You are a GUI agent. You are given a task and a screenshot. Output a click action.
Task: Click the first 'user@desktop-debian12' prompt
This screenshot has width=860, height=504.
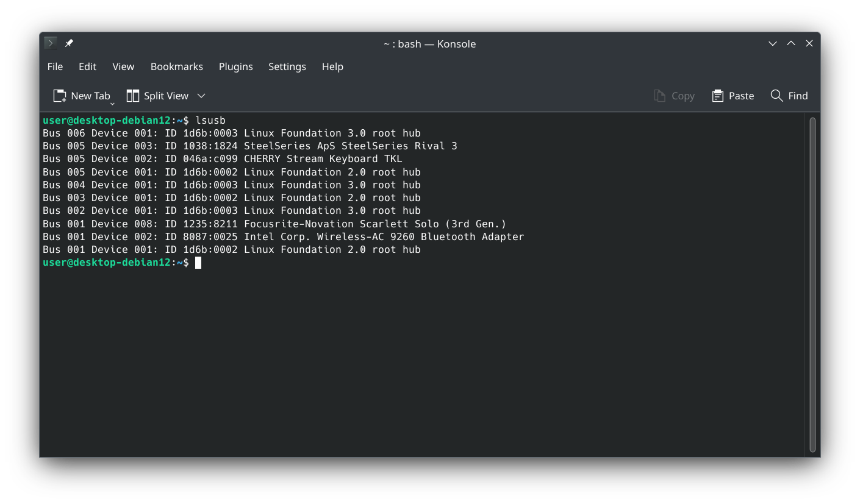[107, 120]
